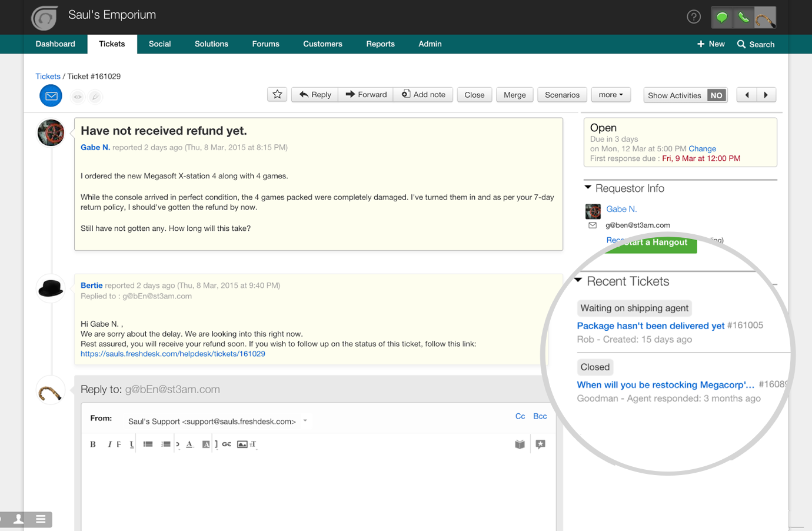Collapse the Recent Tickets section
This screenshot has width=812, height=531.
[578, 280]
